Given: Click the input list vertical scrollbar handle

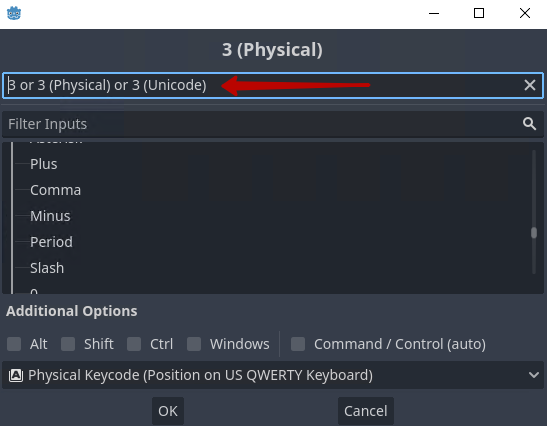Looking at the screenshot, I should coord(534,233).
